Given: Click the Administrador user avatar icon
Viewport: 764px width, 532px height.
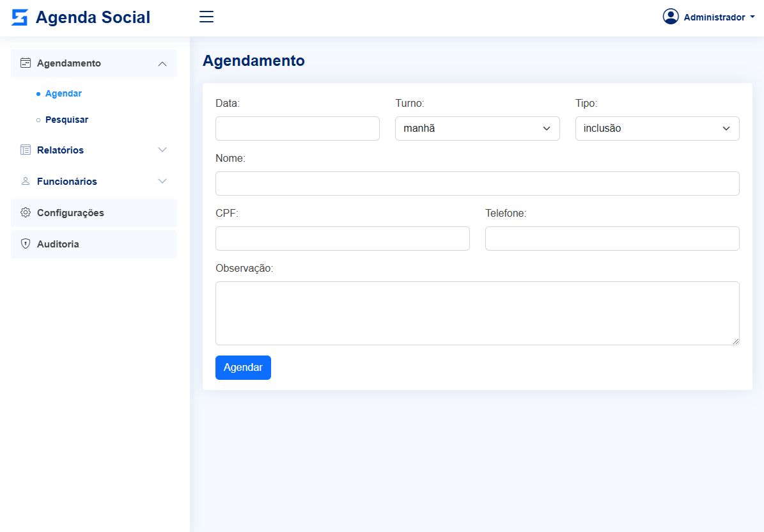Looking at the screenshot, I should point(671,17).
